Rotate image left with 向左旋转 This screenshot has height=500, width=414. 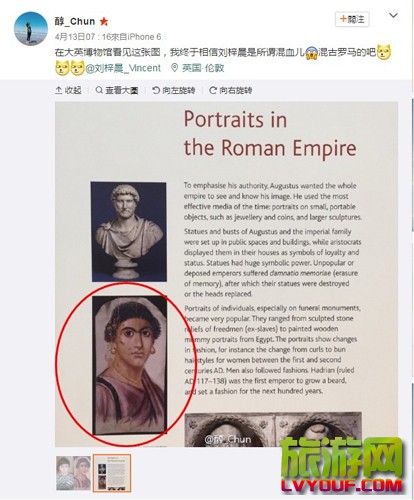tap(174, 90)
